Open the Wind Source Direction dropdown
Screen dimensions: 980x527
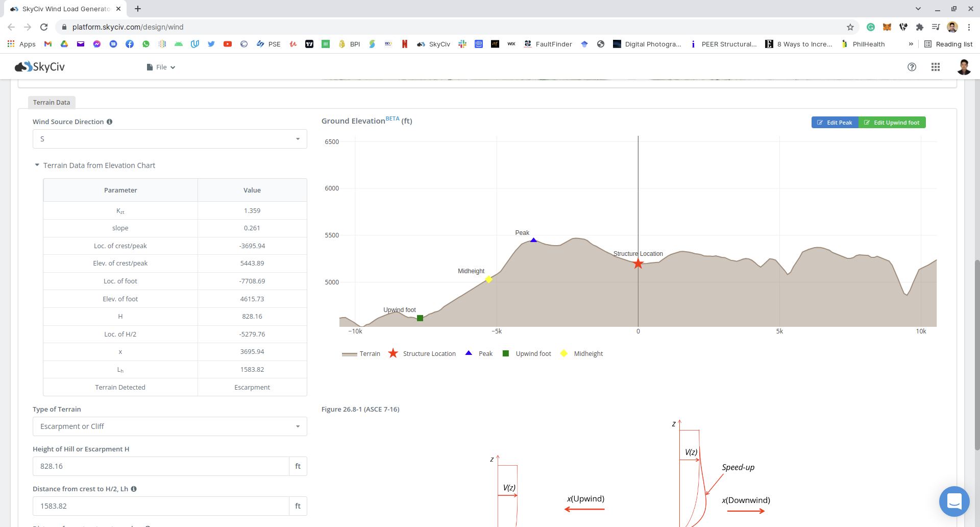point(169,139)
